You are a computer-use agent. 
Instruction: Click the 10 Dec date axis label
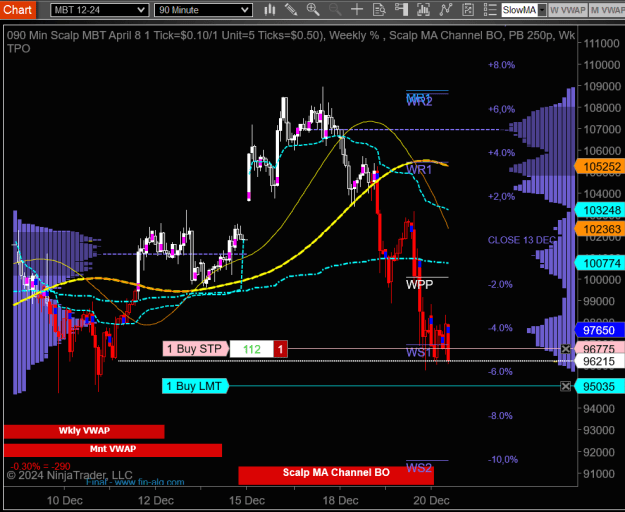tap(65, 500)
